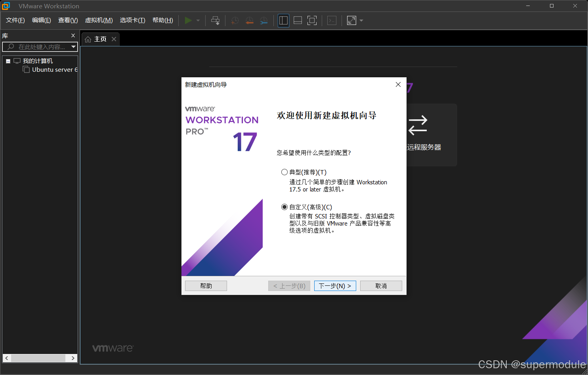Click the library scrollbar right arrow
Image resolution: width=588 pixels, height=375 pixels.
click(73, 358)
